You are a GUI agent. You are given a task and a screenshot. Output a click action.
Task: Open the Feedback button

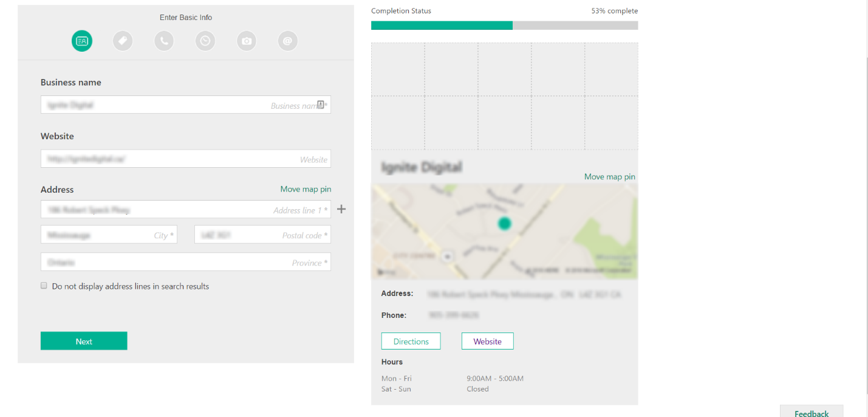tap(812, 412)
